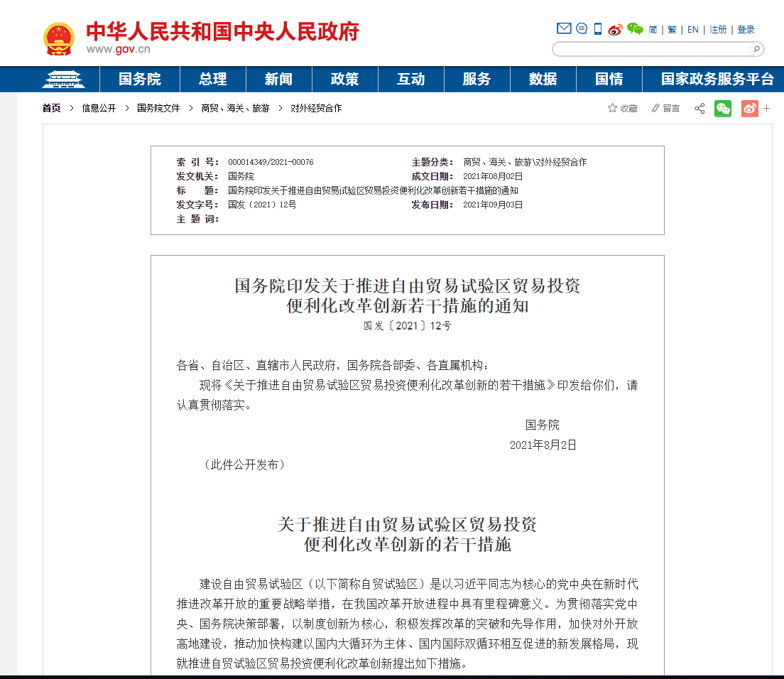
Task: Open 对外经贸合作 in the breadcrumb
Action: (x=316, y=108)
